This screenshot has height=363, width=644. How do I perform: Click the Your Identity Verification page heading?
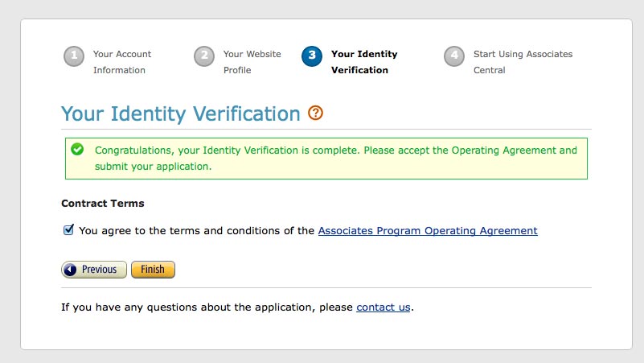pyautogui.click(x=181, y=113)
